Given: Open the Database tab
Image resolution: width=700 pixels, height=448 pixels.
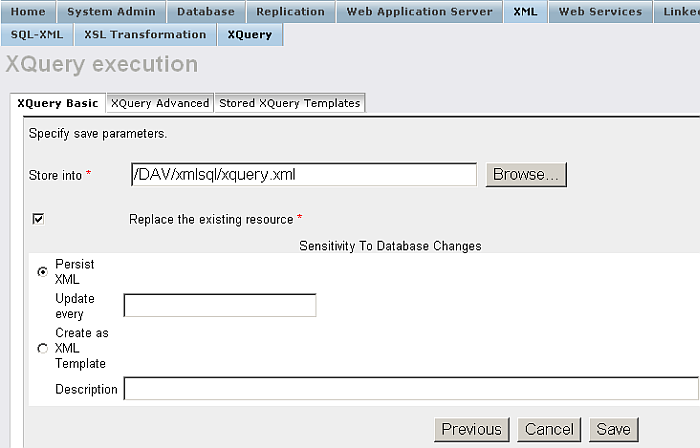Looking at the screenshot, I should coord(206,12).
